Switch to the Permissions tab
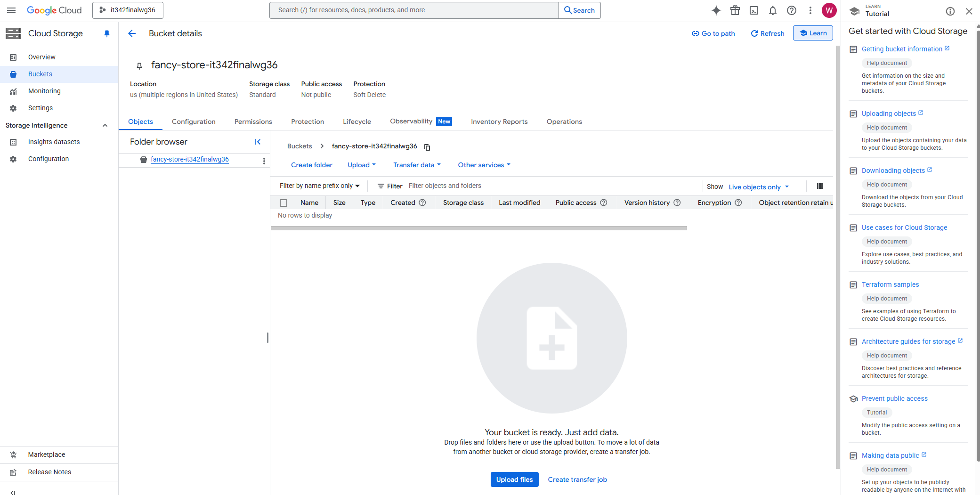 click(x=253, y=122)
